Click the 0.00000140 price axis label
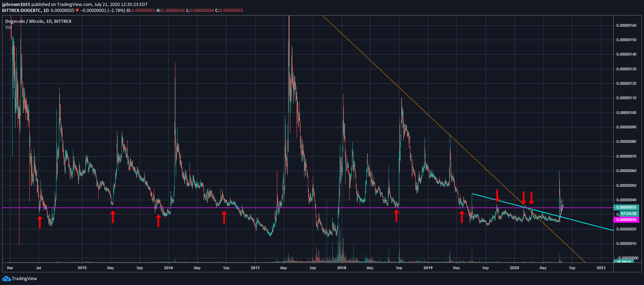 (626, 54)
